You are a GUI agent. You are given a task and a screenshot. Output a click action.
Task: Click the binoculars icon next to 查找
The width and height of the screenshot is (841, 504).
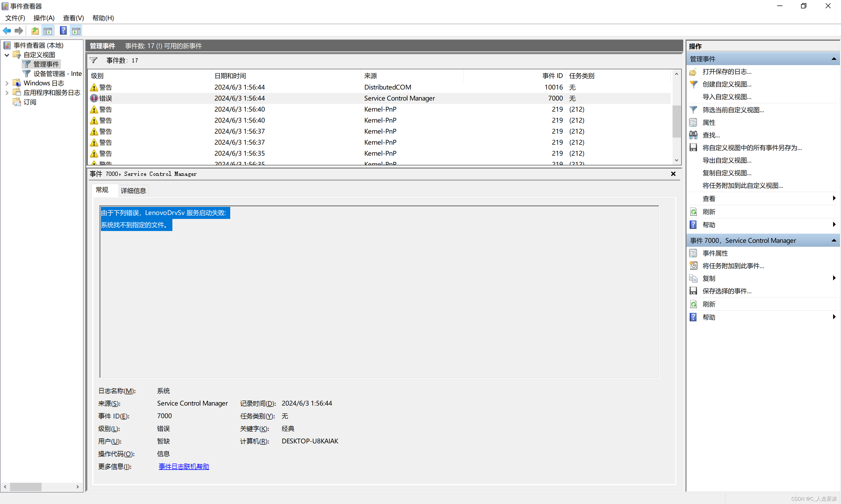click(x=693, y=135)
